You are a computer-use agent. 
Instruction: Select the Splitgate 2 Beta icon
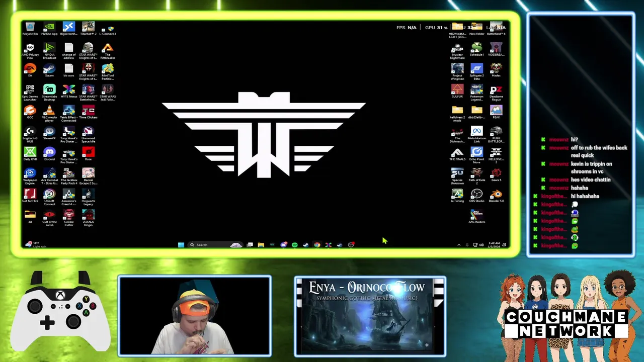pyautogui.click(x=476, y=71)
